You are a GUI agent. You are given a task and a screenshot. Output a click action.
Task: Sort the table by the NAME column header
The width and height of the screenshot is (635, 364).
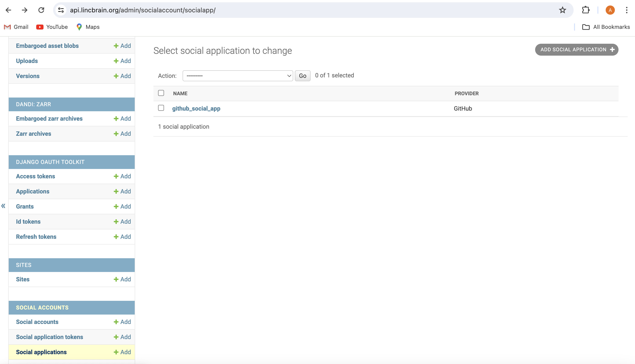[180, 93]
